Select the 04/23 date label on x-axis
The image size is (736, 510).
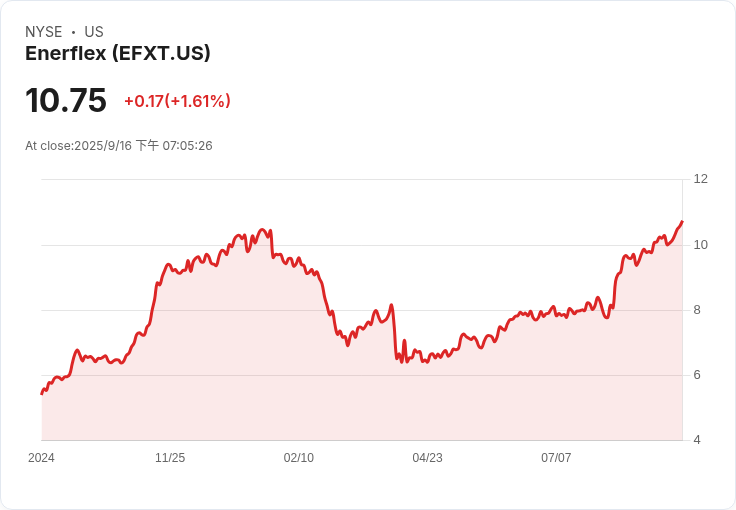click(427, 458)
